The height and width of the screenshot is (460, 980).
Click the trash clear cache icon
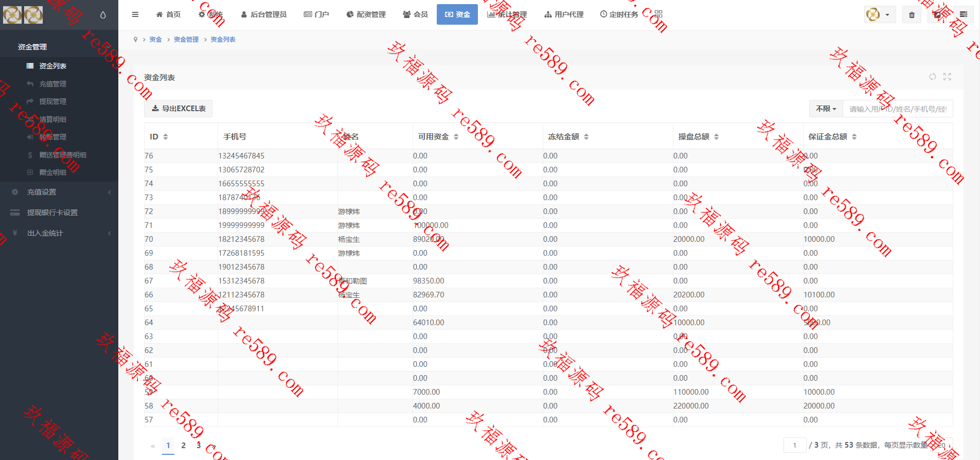[912, 15]
